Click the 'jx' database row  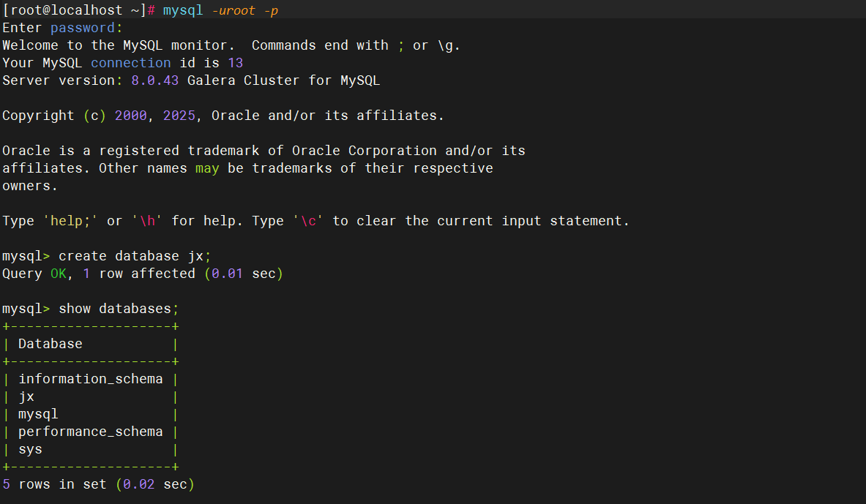pyautogui.click(x=91, y=397)
